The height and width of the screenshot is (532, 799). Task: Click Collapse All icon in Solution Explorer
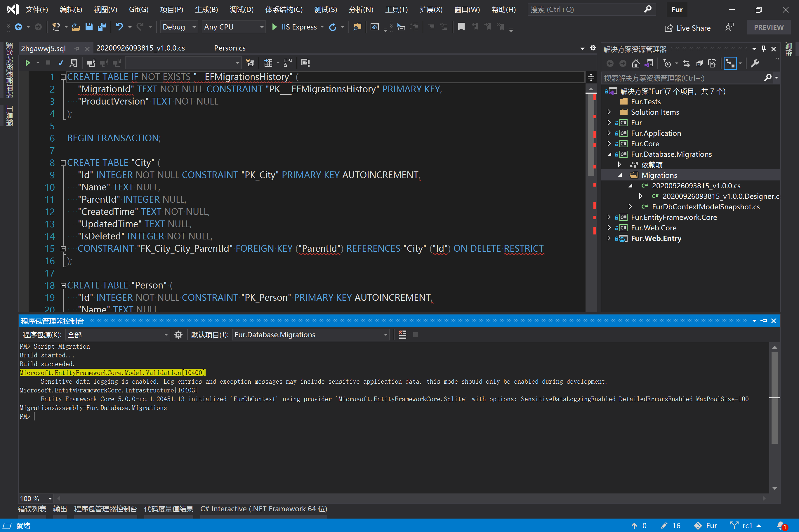point(699,63)
